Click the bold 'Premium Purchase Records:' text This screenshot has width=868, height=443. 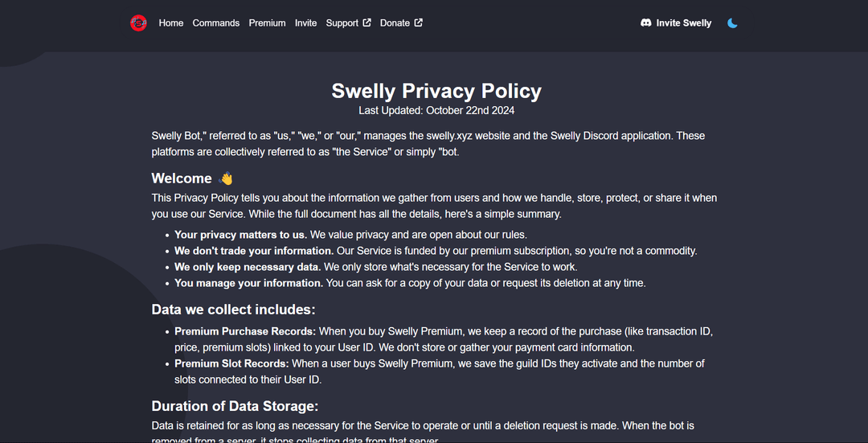click(x=245, y=332)
